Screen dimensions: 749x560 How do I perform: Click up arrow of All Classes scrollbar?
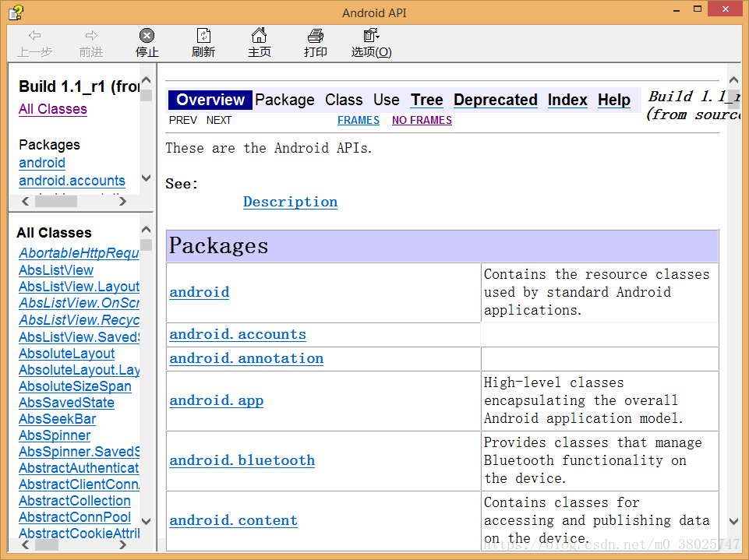click(x=147, y=230)
